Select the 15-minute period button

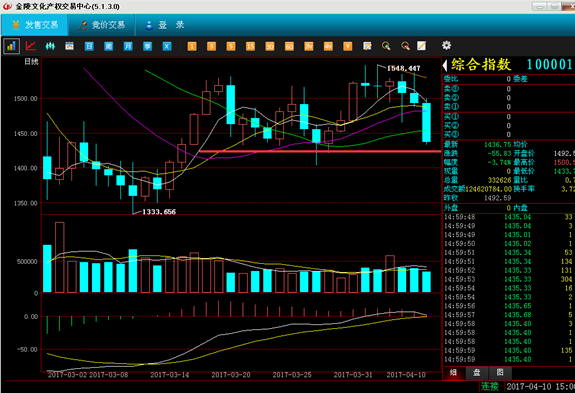(x=250, y=46)
